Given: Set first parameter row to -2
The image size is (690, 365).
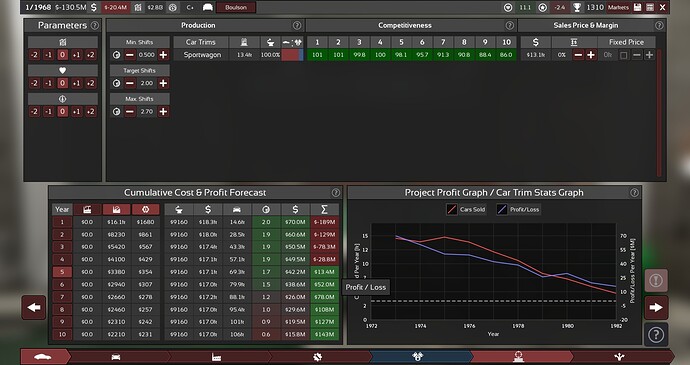Looking at the screenshot, I should 34,55.
